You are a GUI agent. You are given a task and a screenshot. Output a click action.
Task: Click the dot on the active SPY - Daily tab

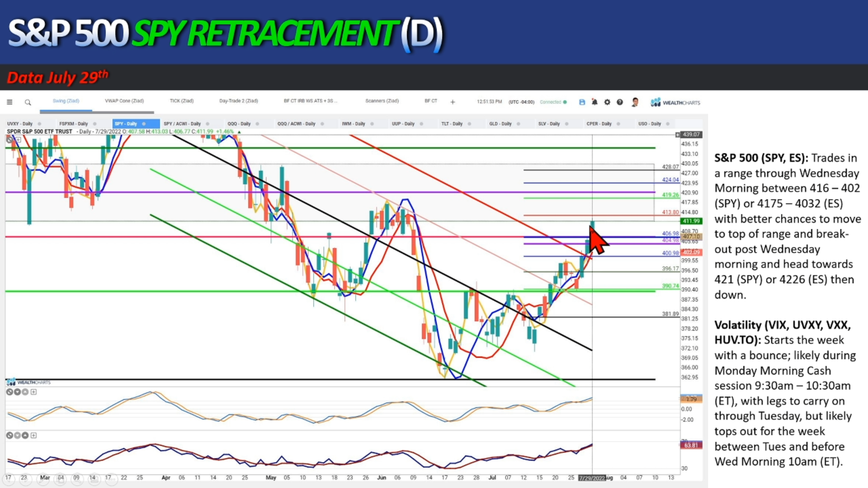click(x=144, y=124)
